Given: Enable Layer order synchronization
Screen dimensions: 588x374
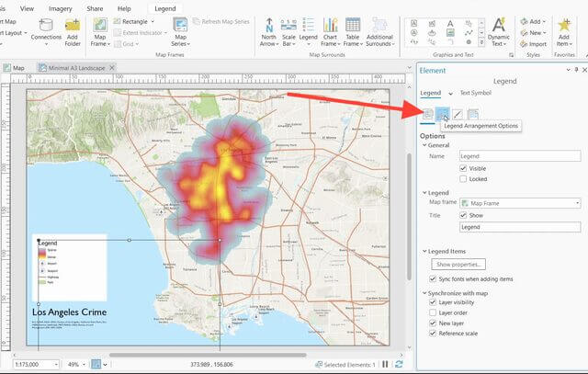Looking at the screenshot, I should [x=433, y=312].
